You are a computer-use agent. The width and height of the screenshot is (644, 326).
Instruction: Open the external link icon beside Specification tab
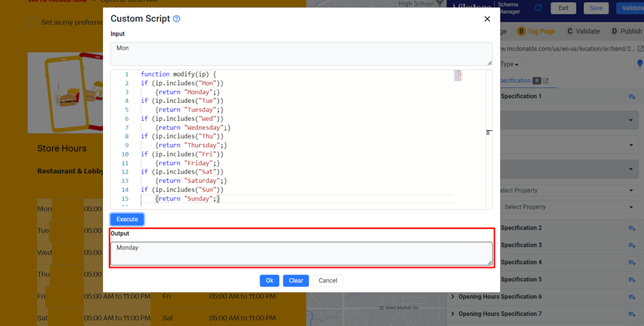coord(546,81)
